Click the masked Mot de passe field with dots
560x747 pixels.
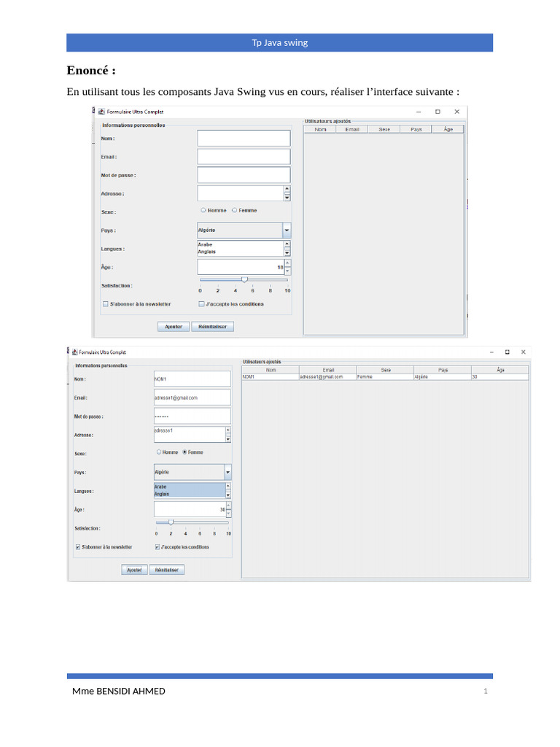(x=192, y=416)
